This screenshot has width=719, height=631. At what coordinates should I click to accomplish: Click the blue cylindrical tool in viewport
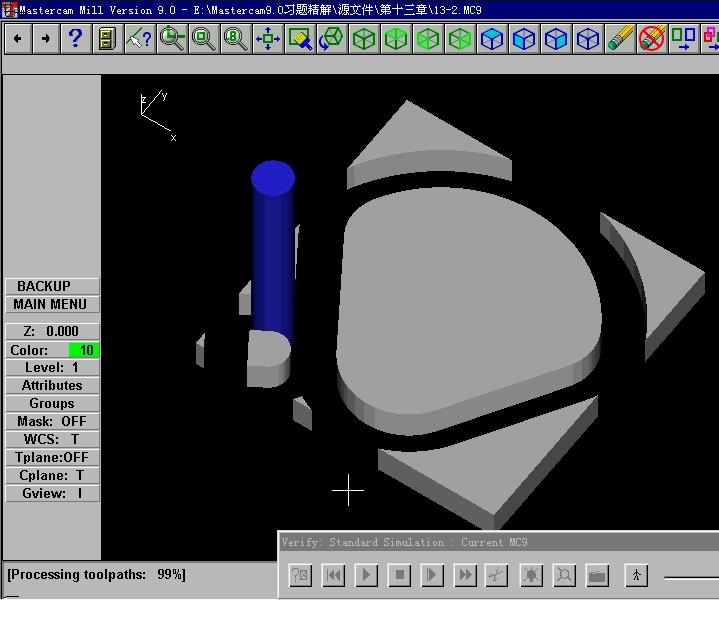point(273,251)
